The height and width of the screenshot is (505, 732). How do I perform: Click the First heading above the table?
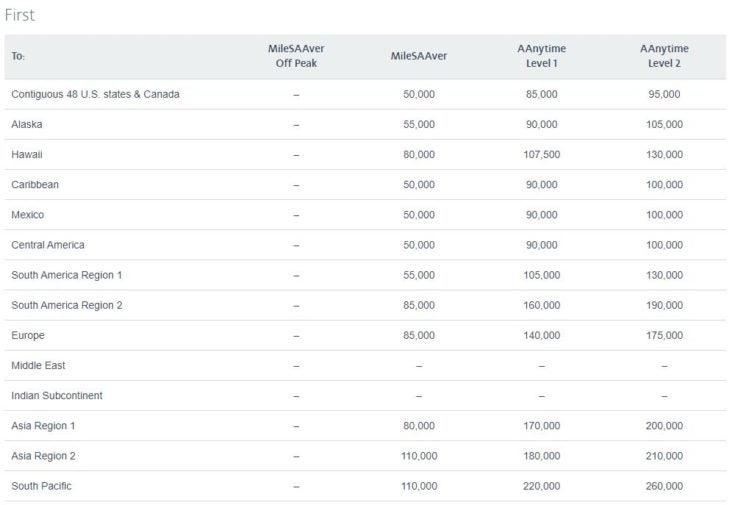[x=20, y=15]
